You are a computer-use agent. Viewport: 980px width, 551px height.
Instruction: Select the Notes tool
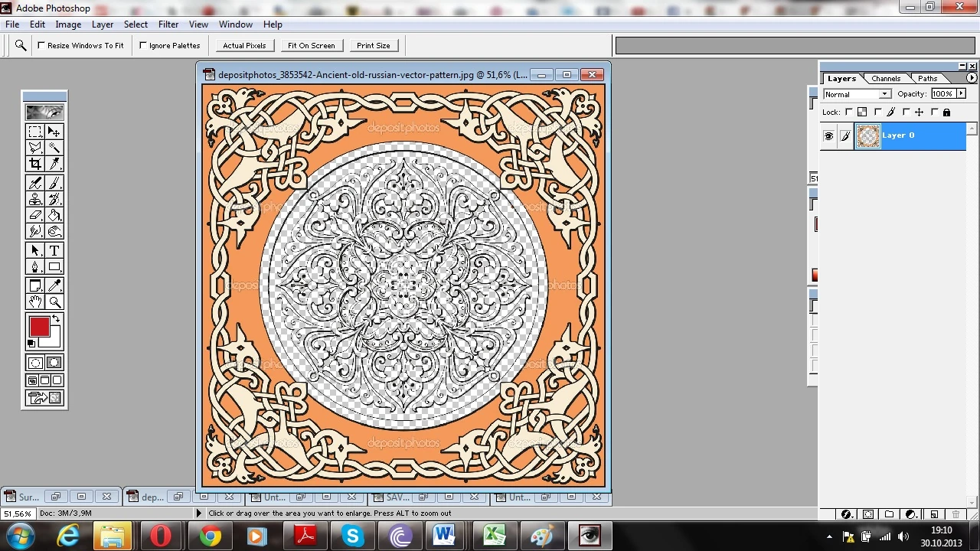point(35,285)
